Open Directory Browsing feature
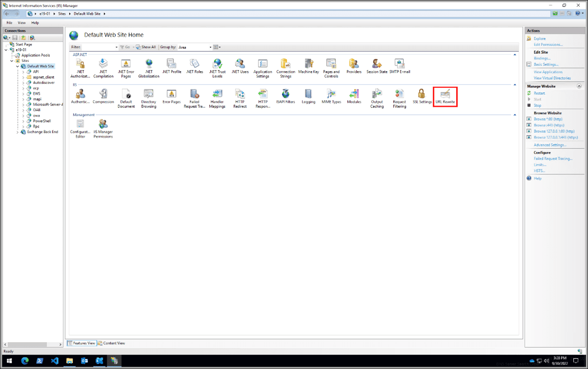The height and width of the screenshot is (369, 588). pos(148,99)
